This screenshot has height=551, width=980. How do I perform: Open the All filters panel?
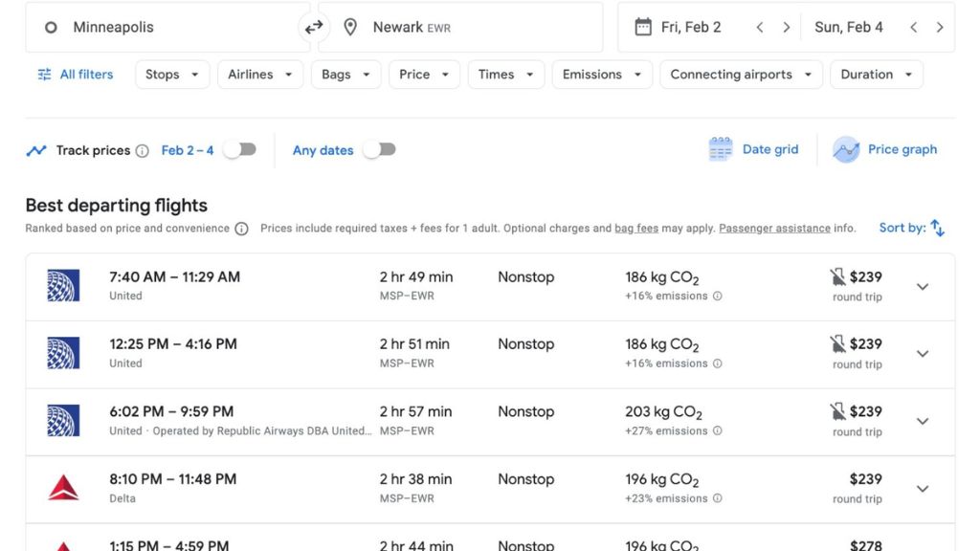(x=75, y=74)
